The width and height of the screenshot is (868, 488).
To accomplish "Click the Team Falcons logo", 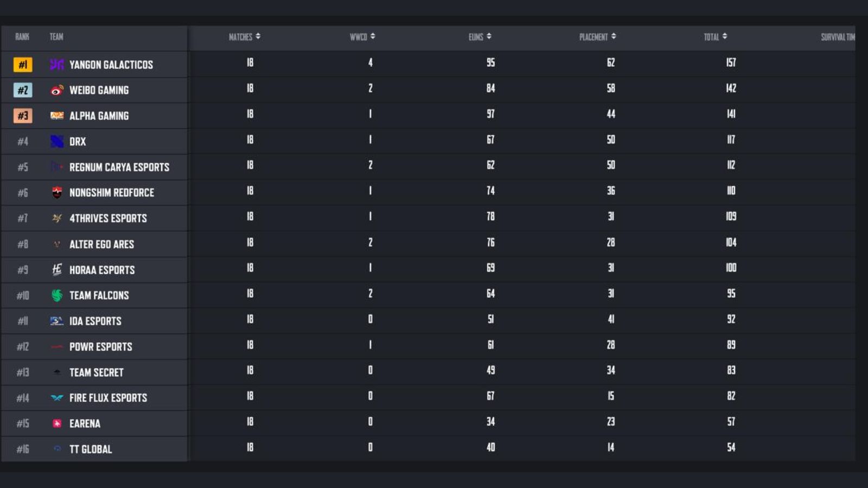I will point(57,295).
